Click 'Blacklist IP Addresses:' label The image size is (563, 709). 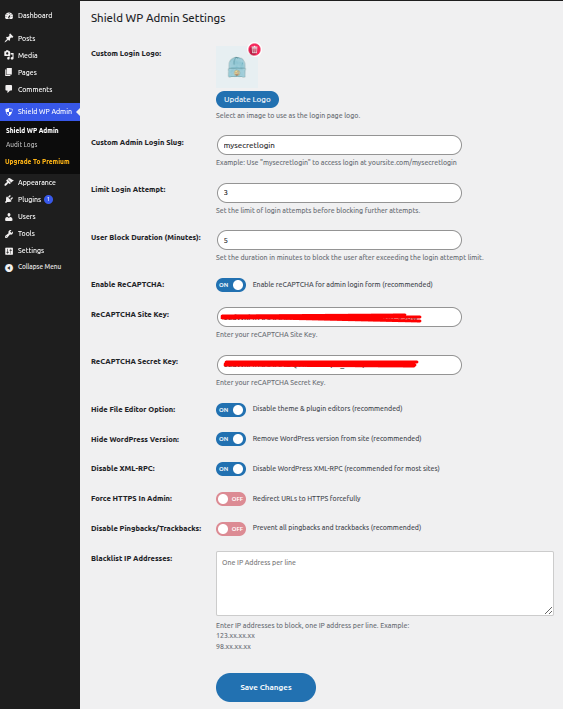point(132,558)
